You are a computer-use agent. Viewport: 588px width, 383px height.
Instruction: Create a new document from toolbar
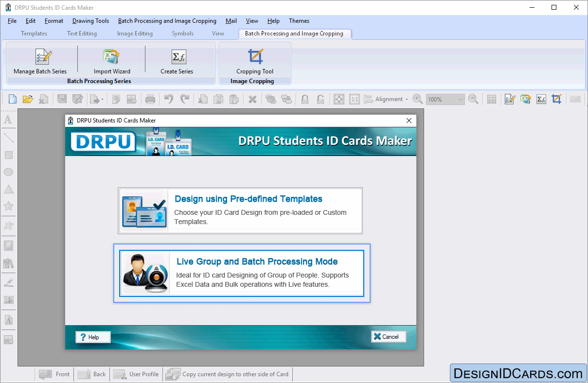coord(13,99)
